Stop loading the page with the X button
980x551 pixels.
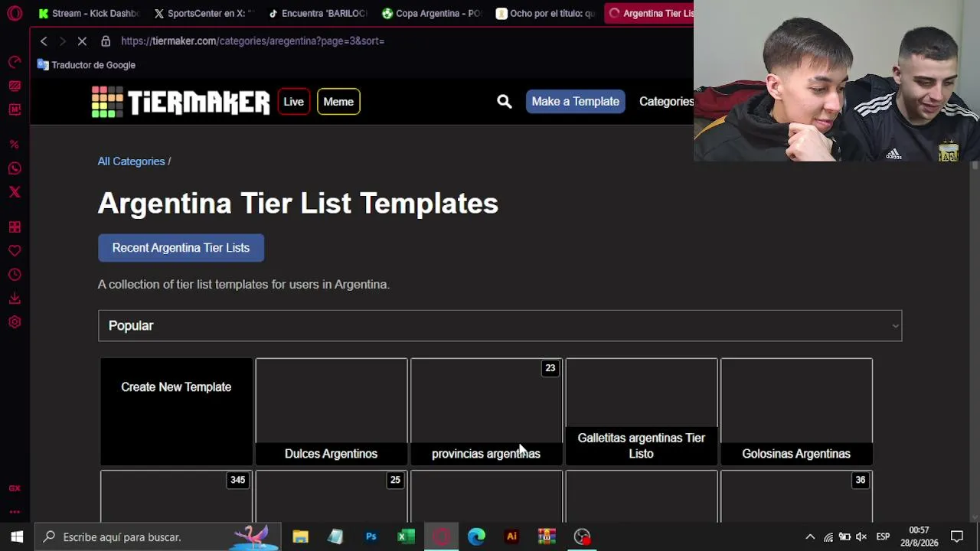(x=82, y=41)
